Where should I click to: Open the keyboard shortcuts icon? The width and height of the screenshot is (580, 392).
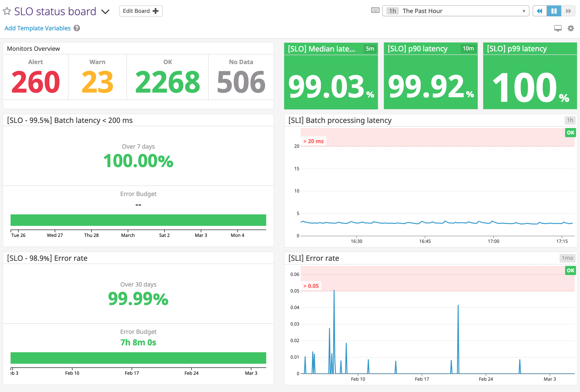[x=375, y=11]
